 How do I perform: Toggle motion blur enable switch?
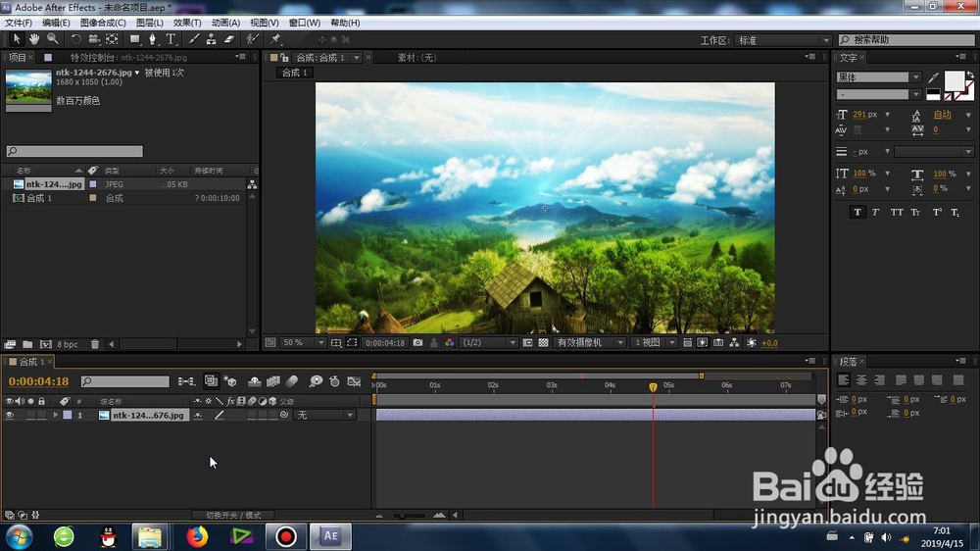[x=292, y=380]
